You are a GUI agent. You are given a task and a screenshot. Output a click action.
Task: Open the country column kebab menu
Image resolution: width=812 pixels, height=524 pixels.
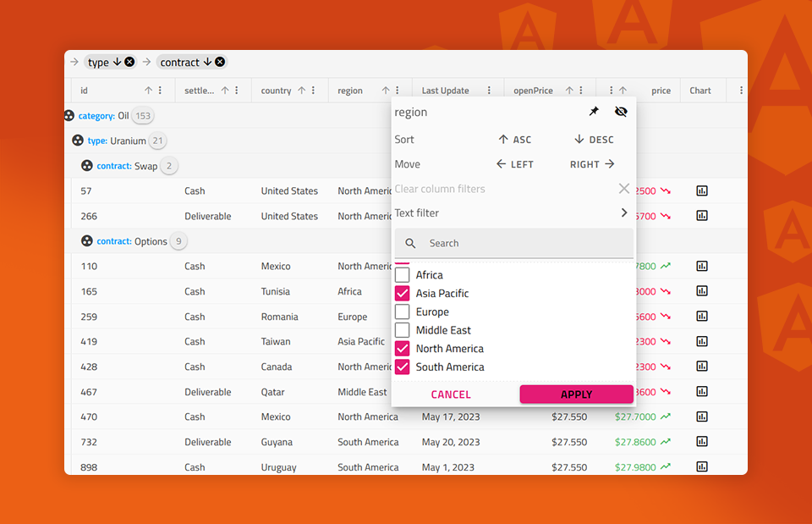coord(314,90)
